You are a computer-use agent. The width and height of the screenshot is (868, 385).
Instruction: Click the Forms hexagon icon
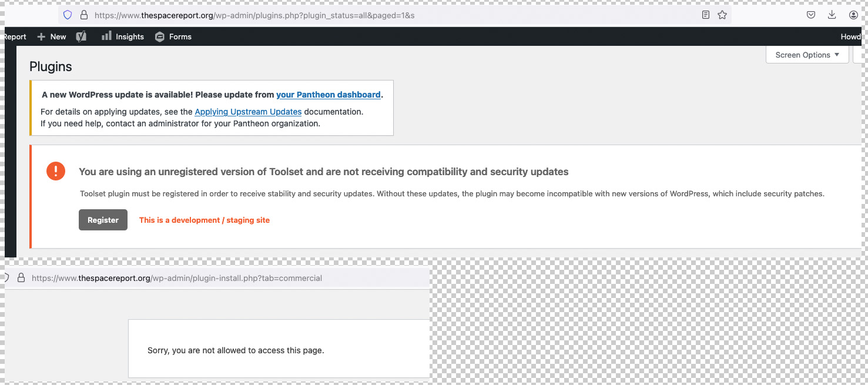tap(159, 36)
